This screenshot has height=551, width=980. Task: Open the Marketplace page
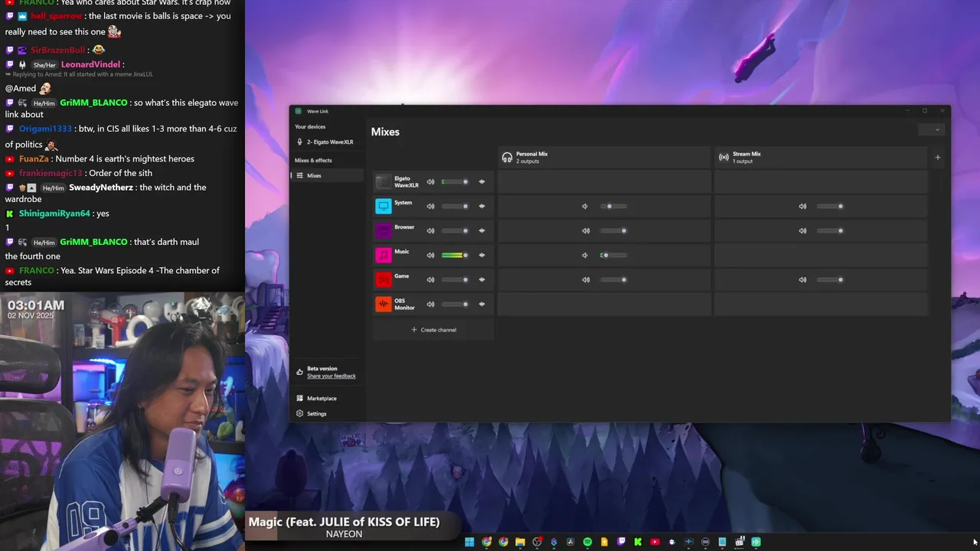click(x=328, y=398)
